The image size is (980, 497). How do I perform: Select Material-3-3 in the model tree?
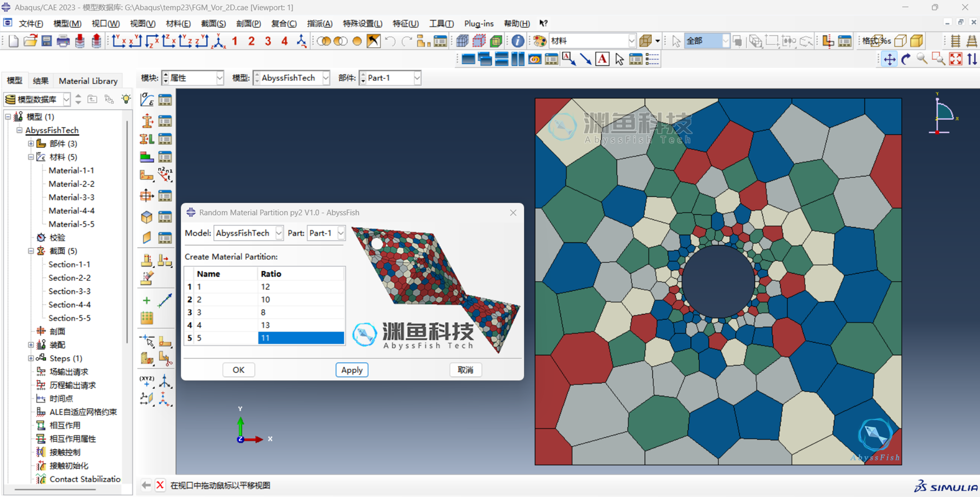(x=72, y=197)
